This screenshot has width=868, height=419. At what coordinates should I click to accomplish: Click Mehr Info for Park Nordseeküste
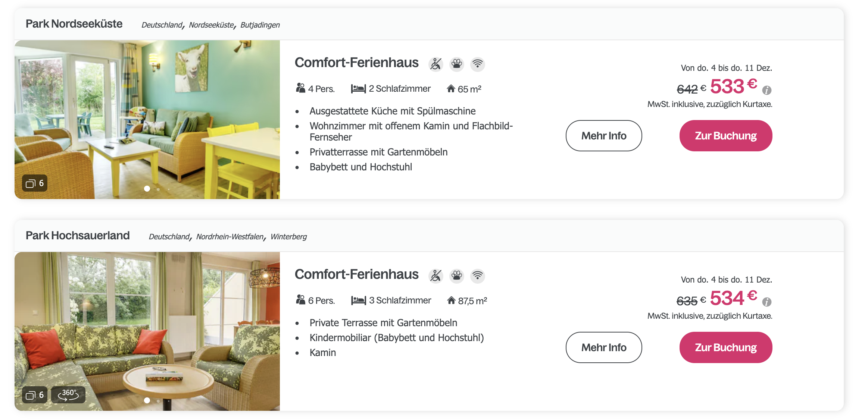pyautogui.click(x=603, y=136)
